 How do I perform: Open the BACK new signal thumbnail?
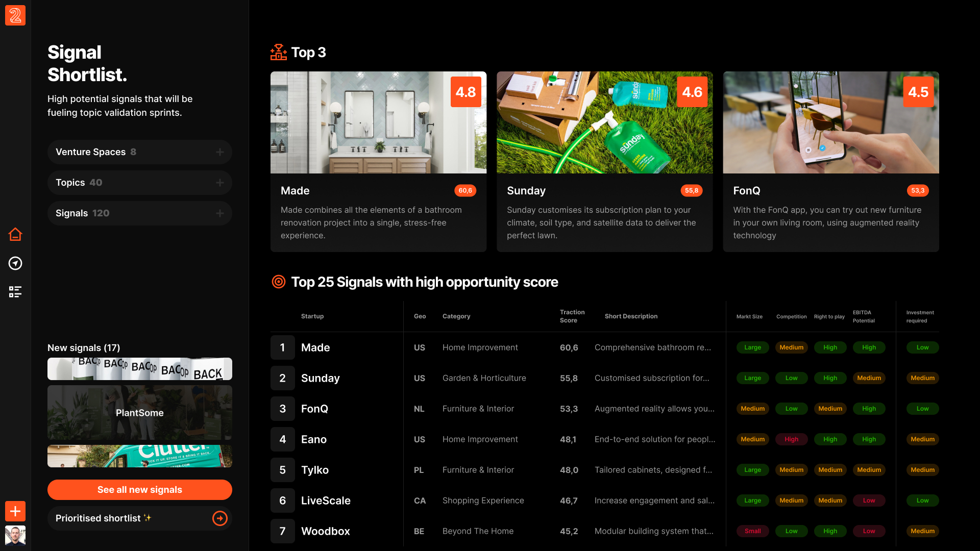[140, 369]
